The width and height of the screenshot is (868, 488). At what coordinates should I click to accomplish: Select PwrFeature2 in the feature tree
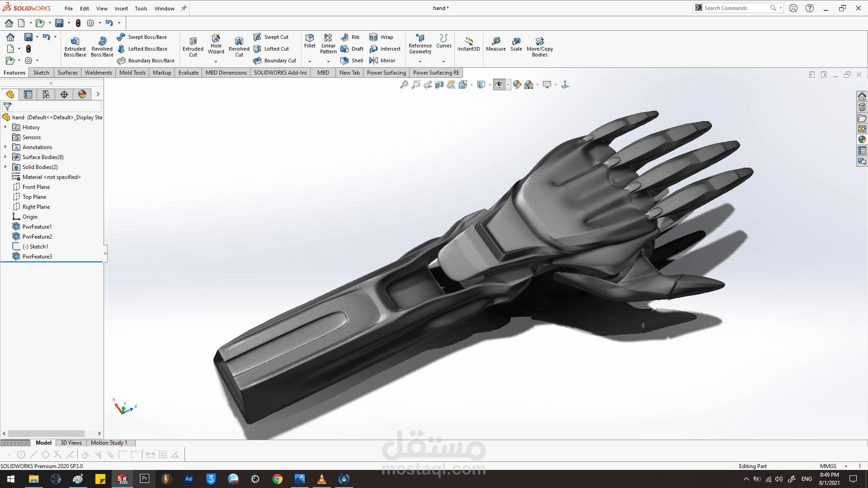point(37,236)
